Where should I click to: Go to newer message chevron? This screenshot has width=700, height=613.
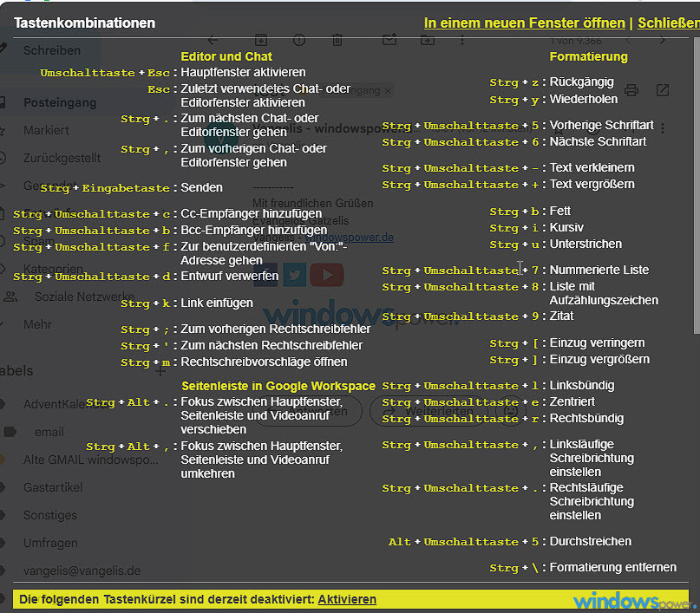click(x=628, y=41)
